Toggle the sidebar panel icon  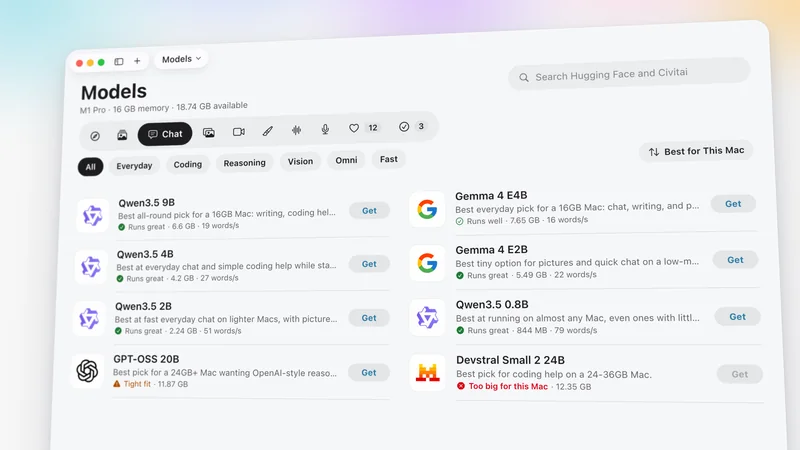(x=119, y=61)
